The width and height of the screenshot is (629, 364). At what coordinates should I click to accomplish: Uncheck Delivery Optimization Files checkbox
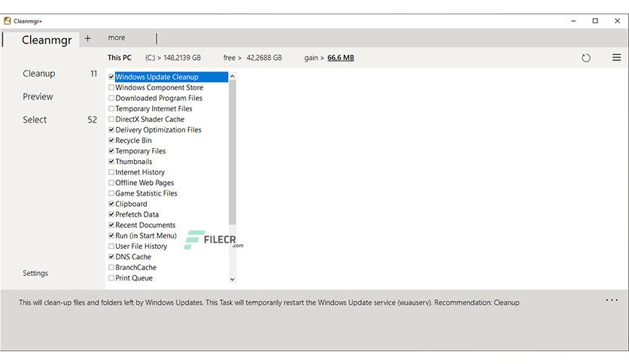point(111,129)
